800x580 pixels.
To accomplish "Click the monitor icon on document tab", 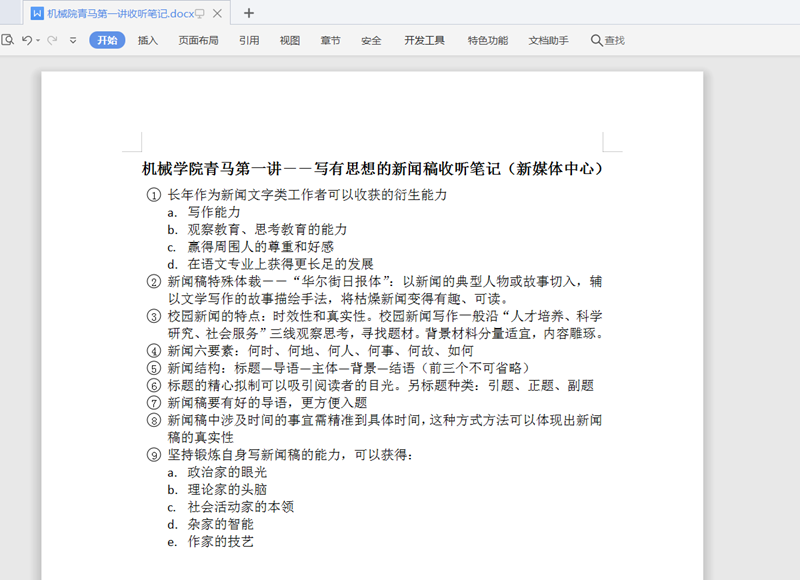I will click(200, 14).
